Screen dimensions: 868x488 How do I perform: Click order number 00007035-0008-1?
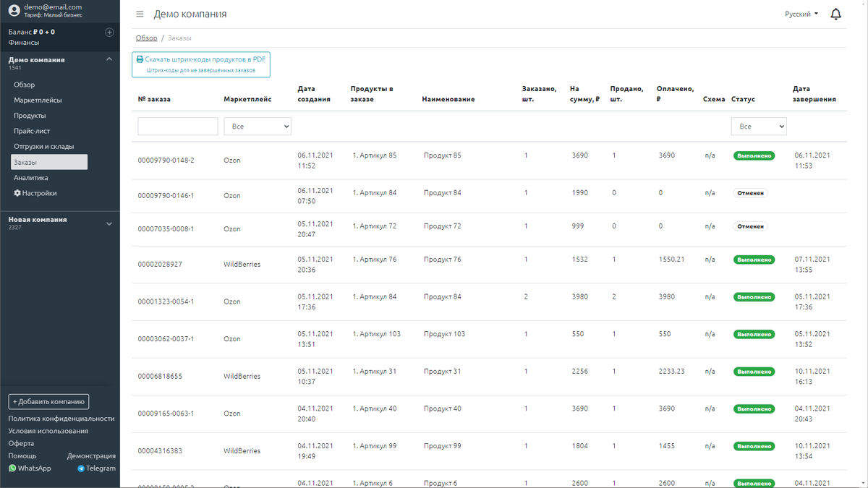[x=166, y=228]
